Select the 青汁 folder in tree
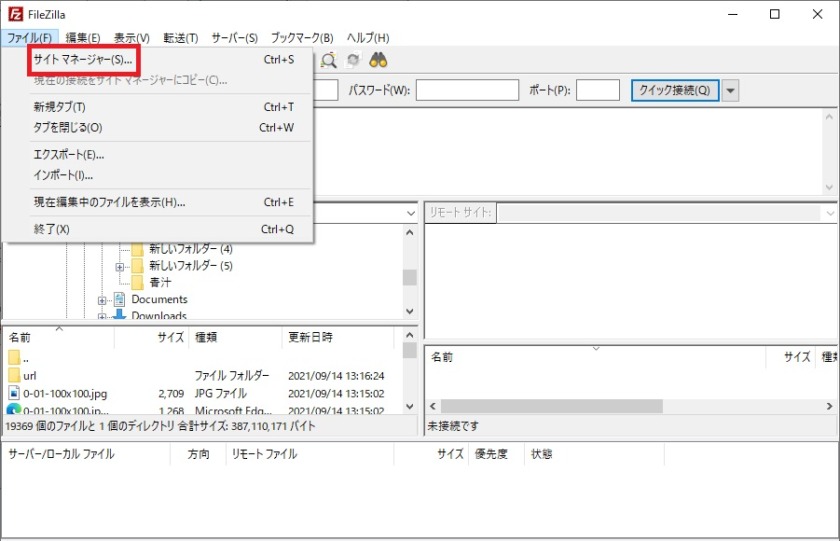 (138, 282)
